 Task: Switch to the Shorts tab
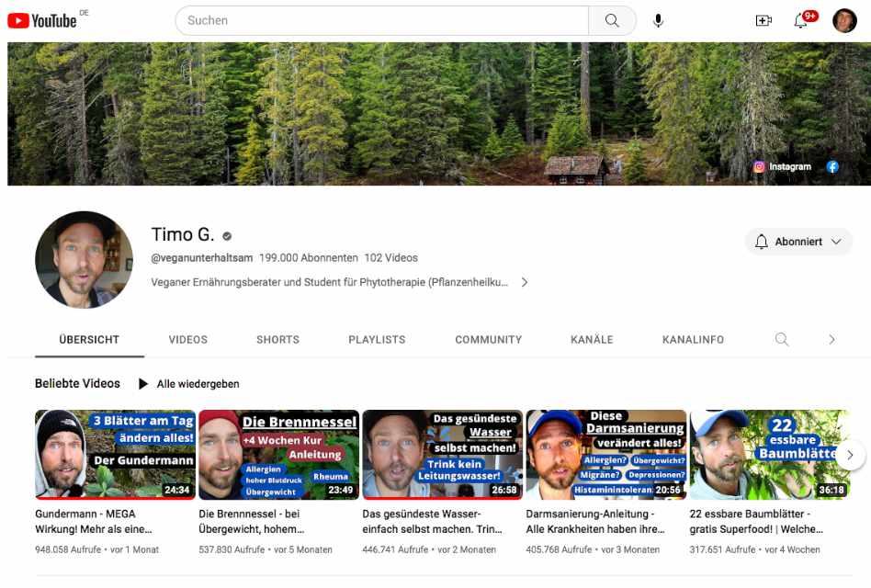click(x=277, y=340)
